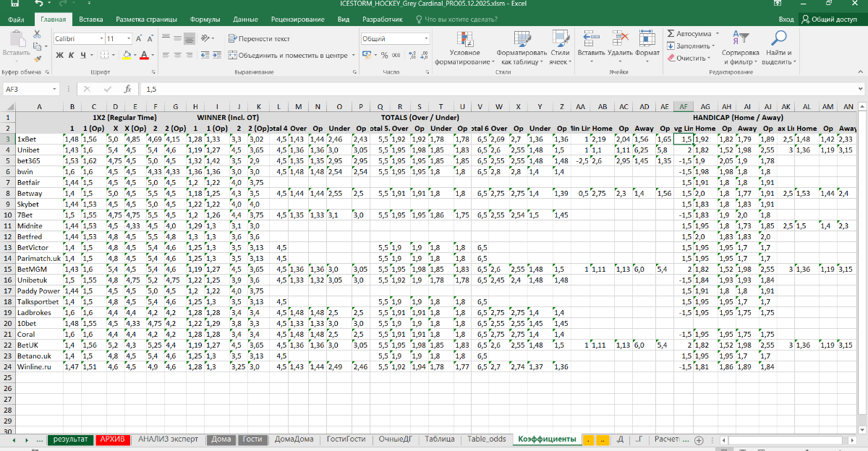The image size is (868, 451).
Task: Click the Cut scissors icon
Action: coord(37,34)
